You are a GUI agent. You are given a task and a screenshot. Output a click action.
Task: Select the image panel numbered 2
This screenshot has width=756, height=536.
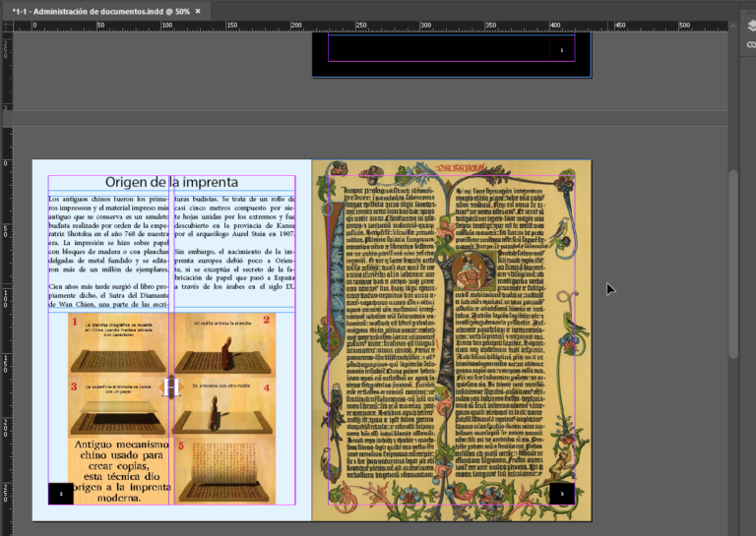224,344
